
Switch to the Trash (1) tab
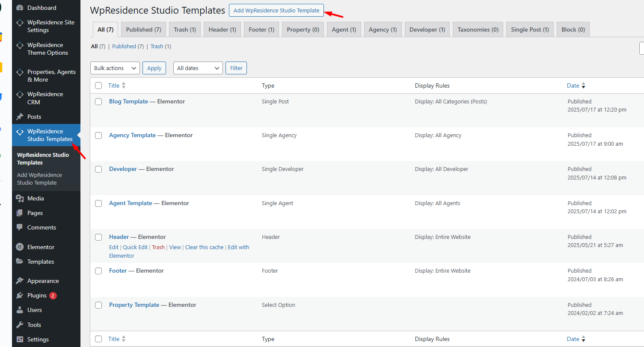(185, 29)
